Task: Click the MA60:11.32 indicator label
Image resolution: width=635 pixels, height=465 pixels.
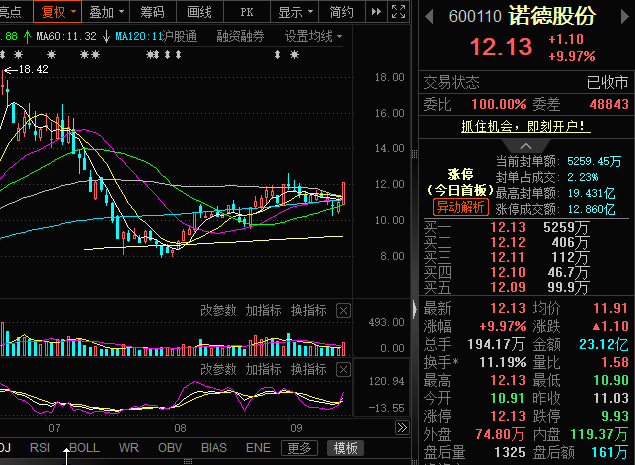Action: pos(67,36)
